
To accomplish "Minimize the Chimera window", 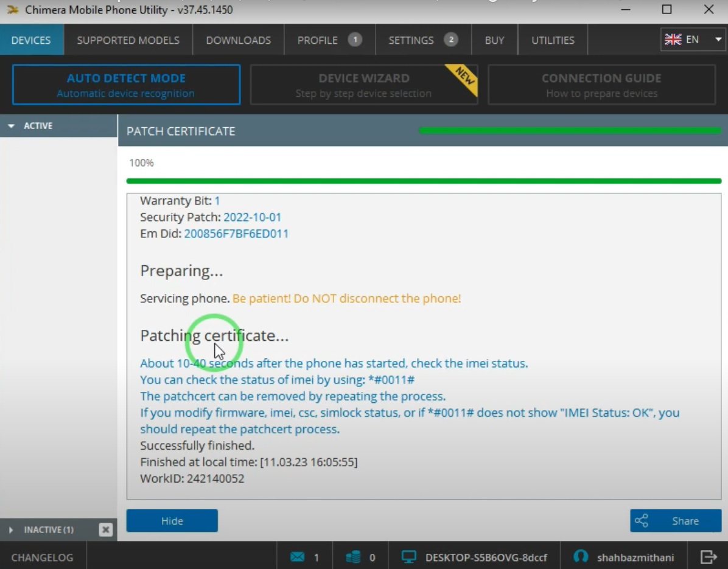I will 626,9.
